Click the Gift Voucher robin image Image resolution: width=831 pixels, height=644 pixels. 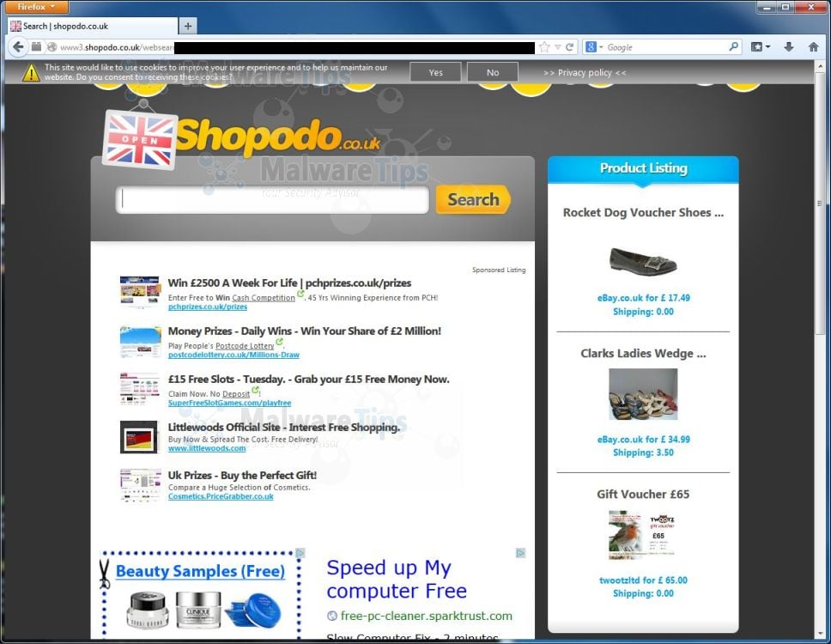pos(642,535)
